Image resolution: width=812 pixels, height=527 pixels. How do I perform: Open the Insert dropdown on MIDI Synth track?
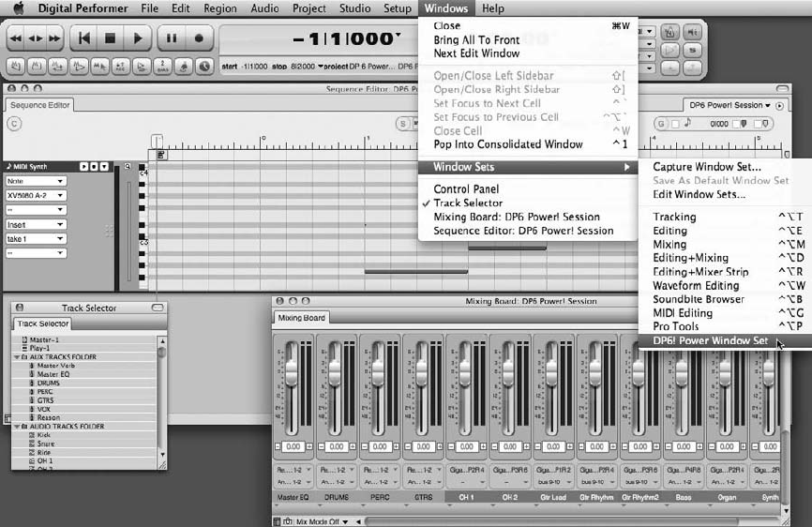pos(36,225)
